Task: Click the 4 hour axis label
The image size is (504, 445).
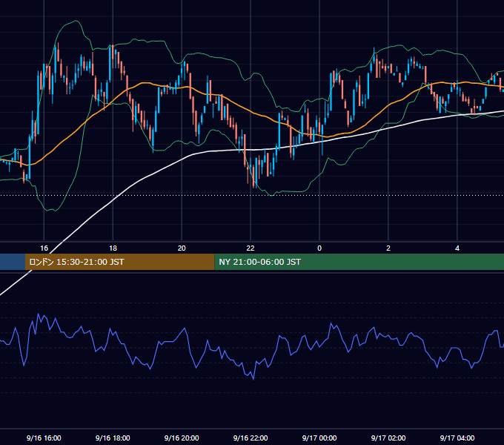Action: coord(457,248)
